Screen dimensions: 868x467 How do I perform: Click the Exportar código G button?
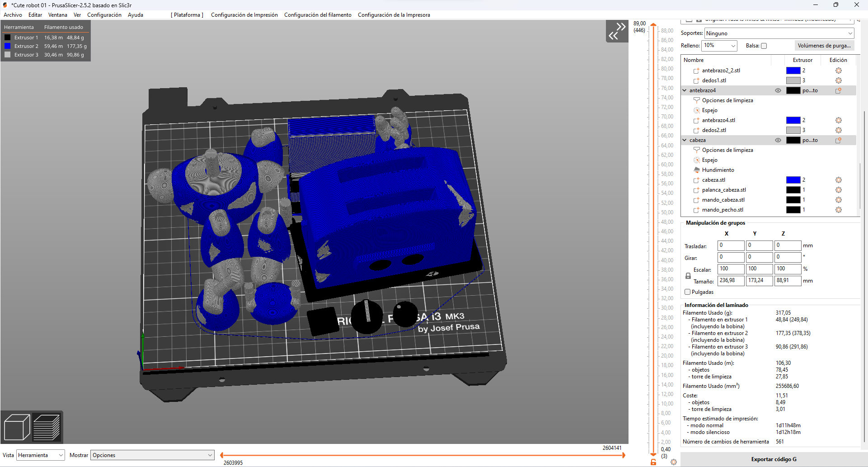coord(774,459)
